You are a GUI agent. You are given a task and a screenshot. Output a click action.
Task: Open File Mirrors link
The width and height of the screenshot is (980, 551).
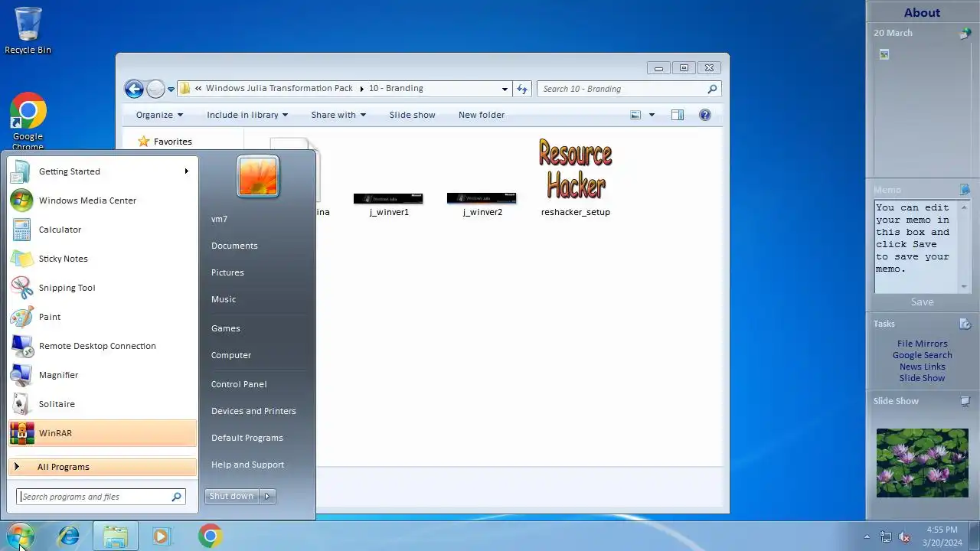(x=922, y=344)
